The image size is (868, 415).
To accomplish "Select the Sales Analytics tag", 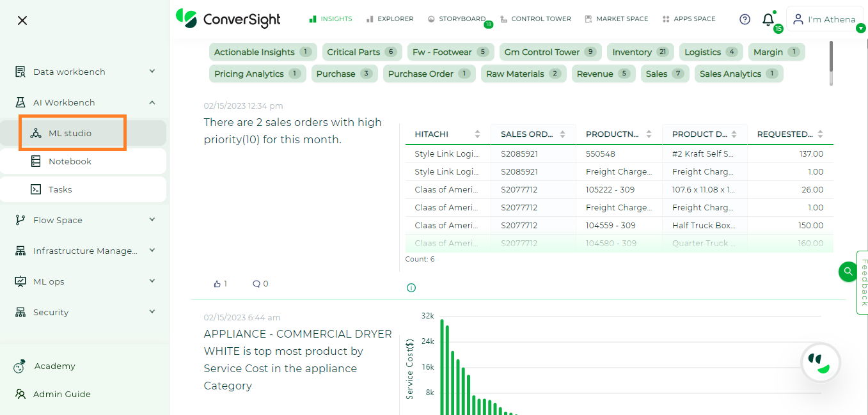I will tap(739, 74).
